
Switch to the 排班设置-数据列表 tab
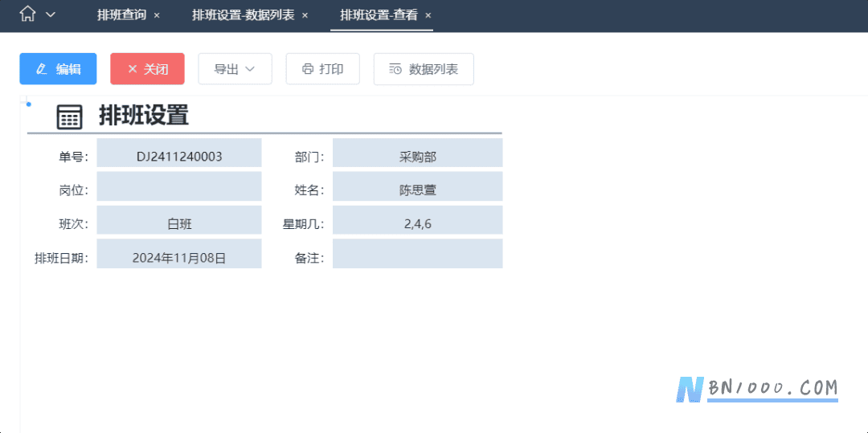coord(243,15)
